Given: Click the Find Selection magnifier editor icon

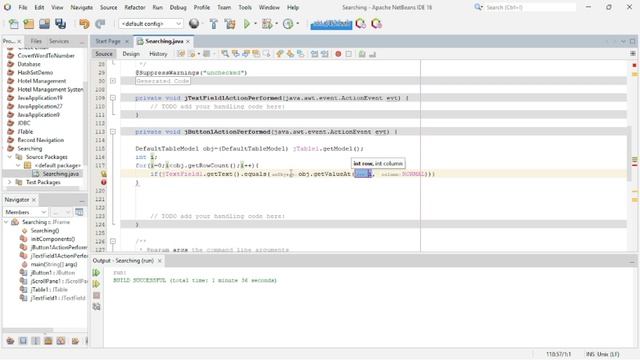Looking at the screenshot, I should (x=225, y=54).
